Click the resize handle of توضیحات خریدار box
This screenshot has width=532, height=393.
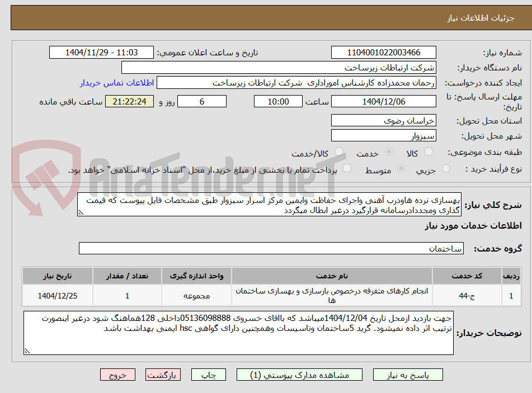tap(27, 351)
